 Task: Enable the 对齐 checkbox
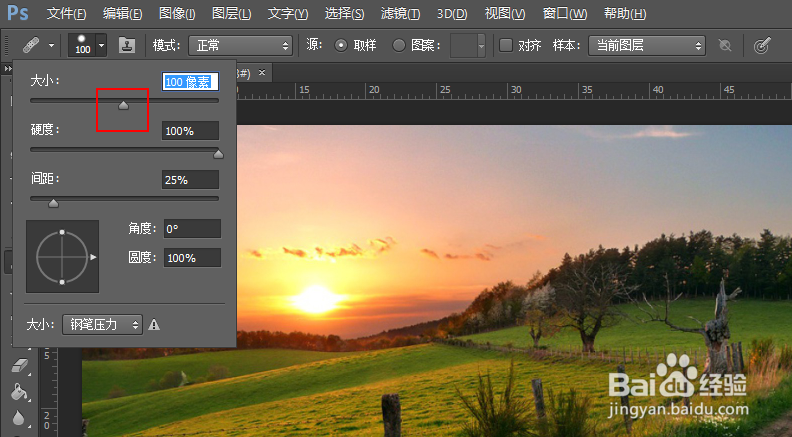click(506, 45)
